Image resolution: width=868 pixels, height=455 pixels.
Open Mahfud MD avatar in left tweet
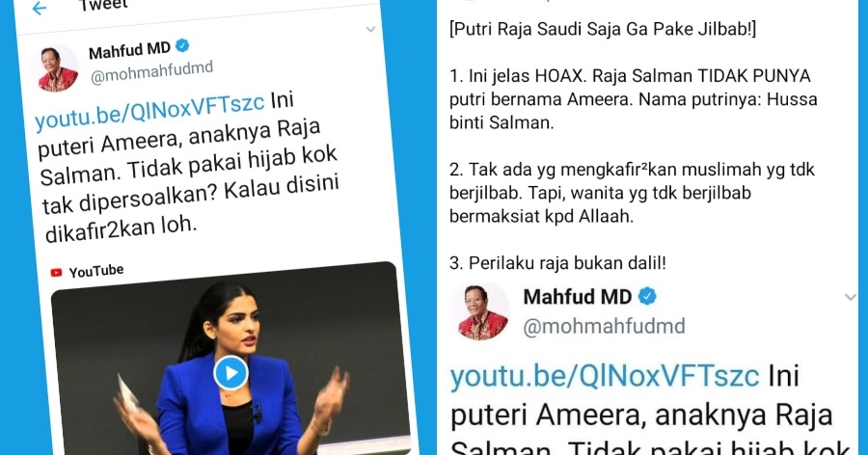tap(57, 69)
